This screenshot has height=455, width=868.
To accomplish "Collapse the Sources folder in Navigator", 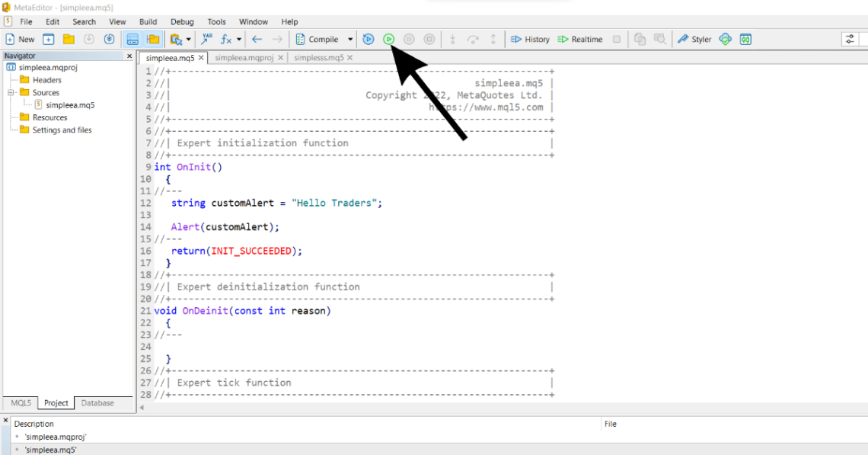I will (x=12, y=92).
